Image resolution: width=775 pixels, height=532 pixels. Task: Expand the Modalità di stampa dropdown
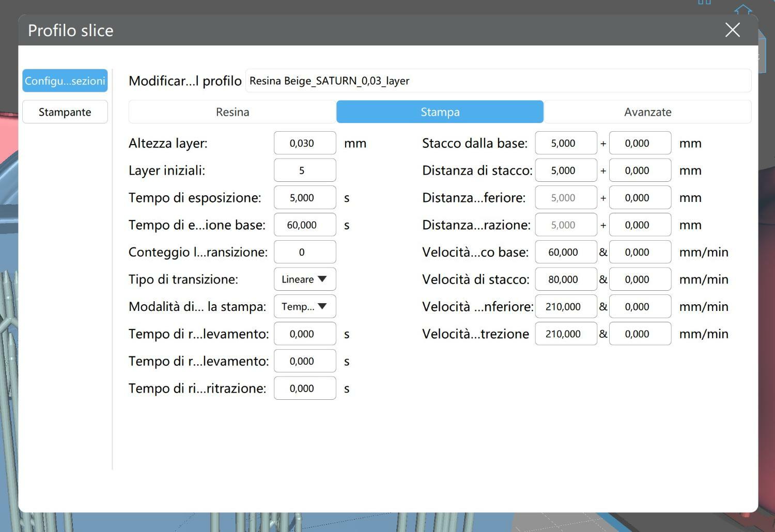pyautogui.click(x=305, y=306)
